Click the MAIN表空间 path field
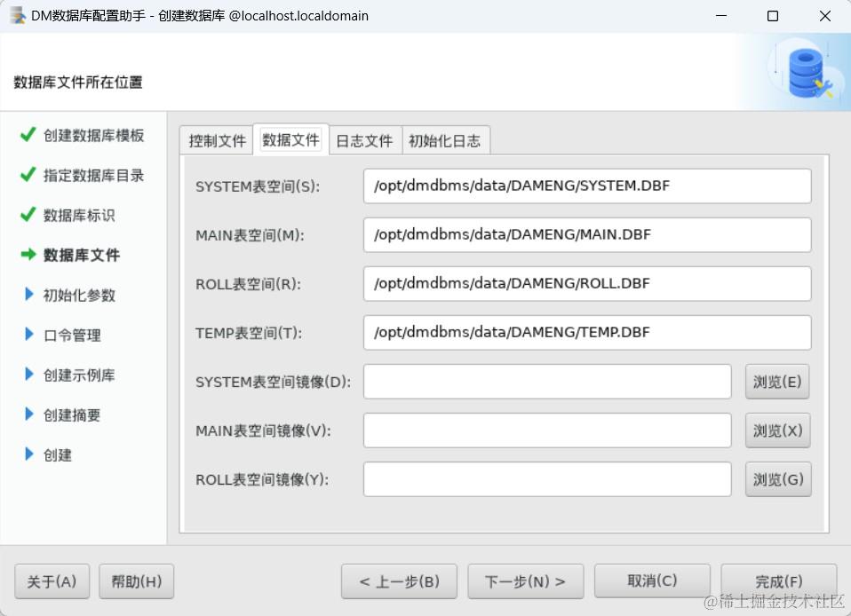 (x=587, y=235)
